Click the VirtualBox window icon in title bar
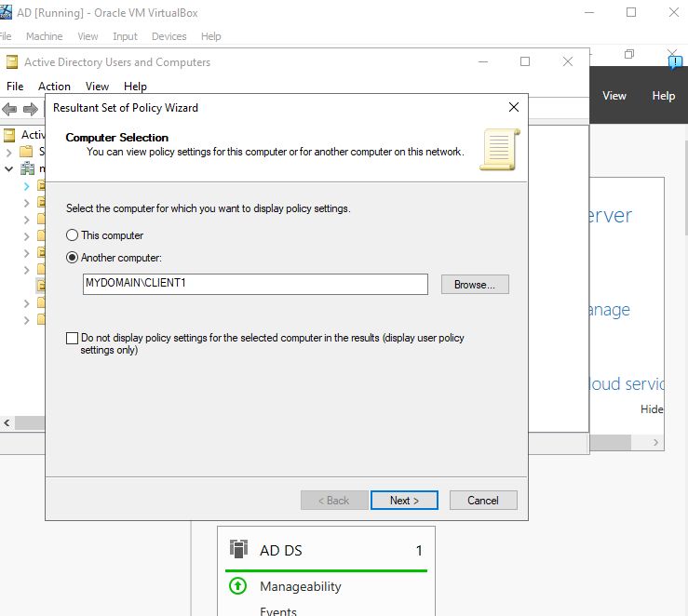 [x=6, y=11]
